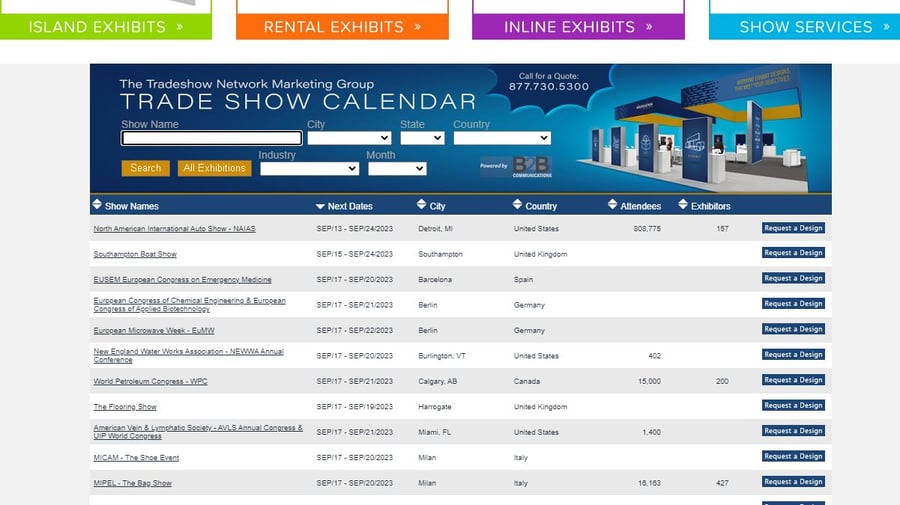Open MIPEL - The Bag Show link
This screenshot has width=900, height=505.
133,483
